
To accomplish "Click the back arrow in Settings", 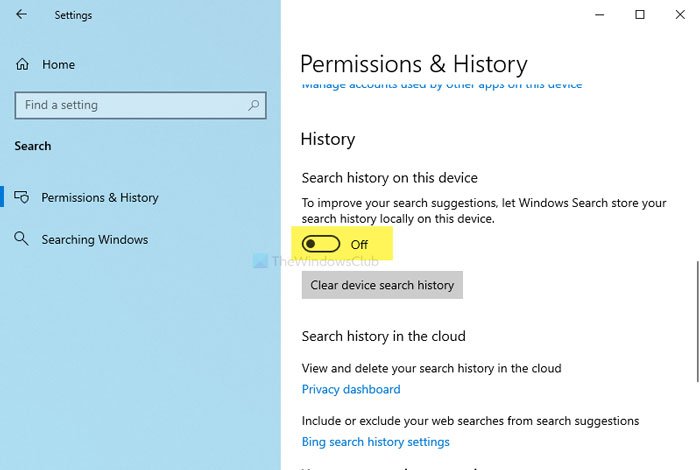I will (22, 15).
